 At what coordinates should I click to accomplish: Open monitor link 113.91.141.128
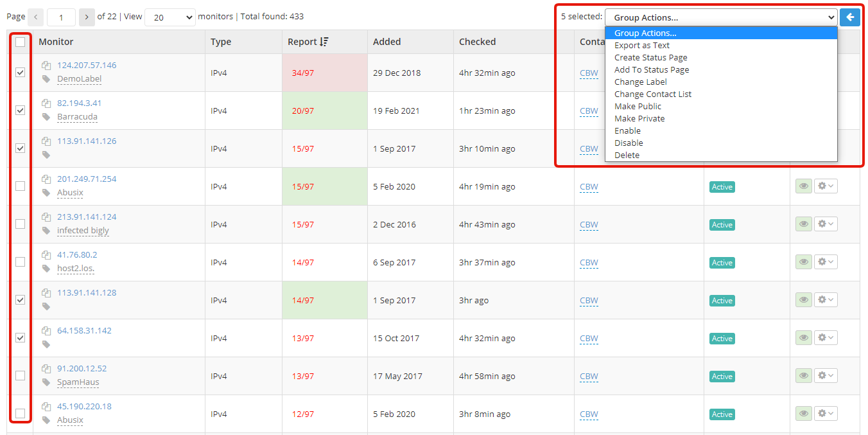87,293
